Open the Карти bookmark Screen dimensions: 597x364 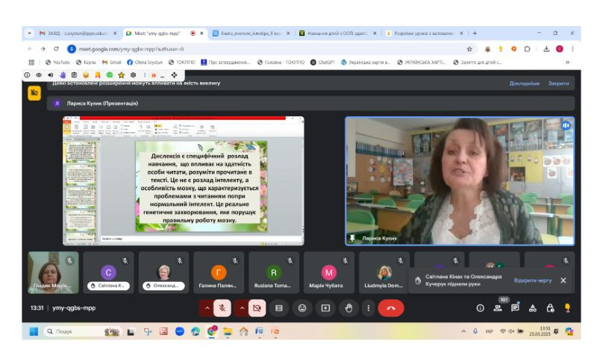pyautogui.click(x=86, y=62)
